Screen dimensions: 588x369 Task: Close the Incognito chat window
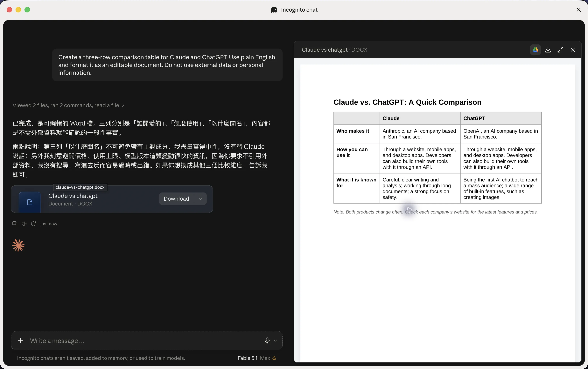(578, 10)
